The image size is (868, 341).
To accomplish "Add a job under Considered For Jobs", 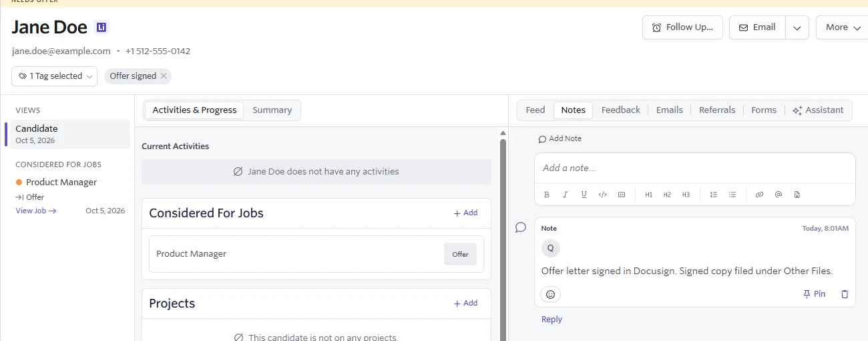I will (465, 213).
